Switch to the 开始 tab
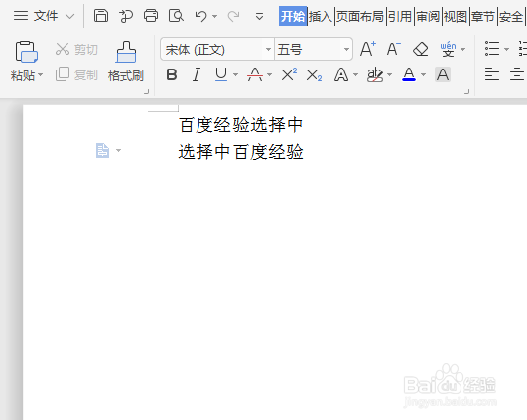 pyautogui.click(x=293, y=16)
